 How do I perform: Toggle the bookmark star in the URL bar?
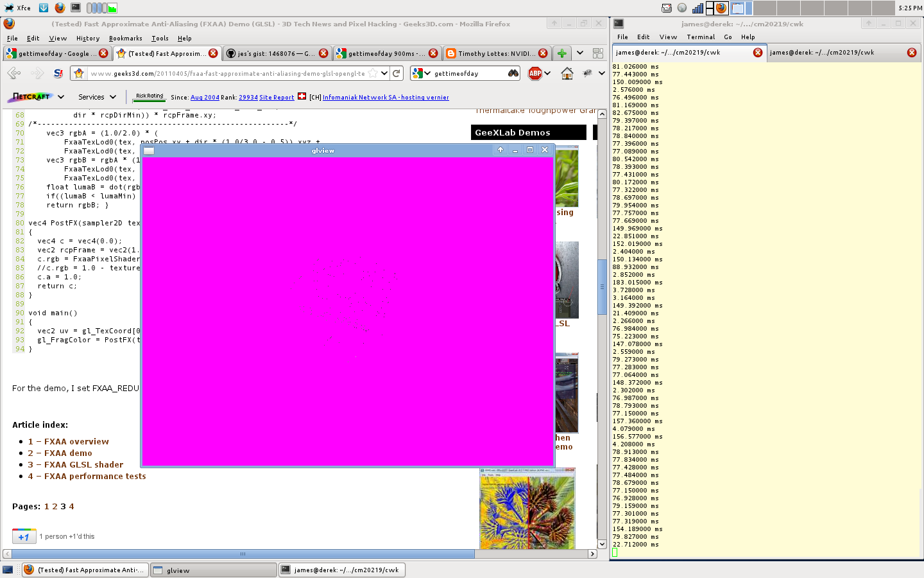pyautogui.click(x=373, y=73)
